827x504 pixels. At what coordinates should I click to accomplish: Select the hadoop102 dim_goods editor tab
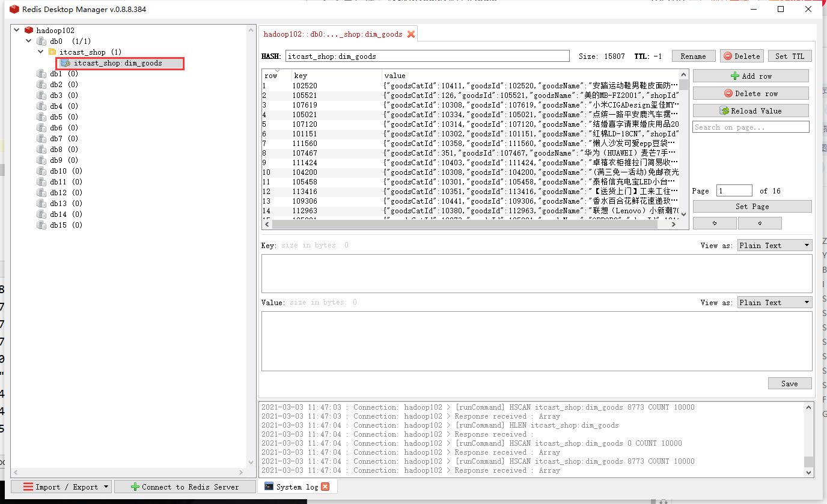tap(334, 34)
